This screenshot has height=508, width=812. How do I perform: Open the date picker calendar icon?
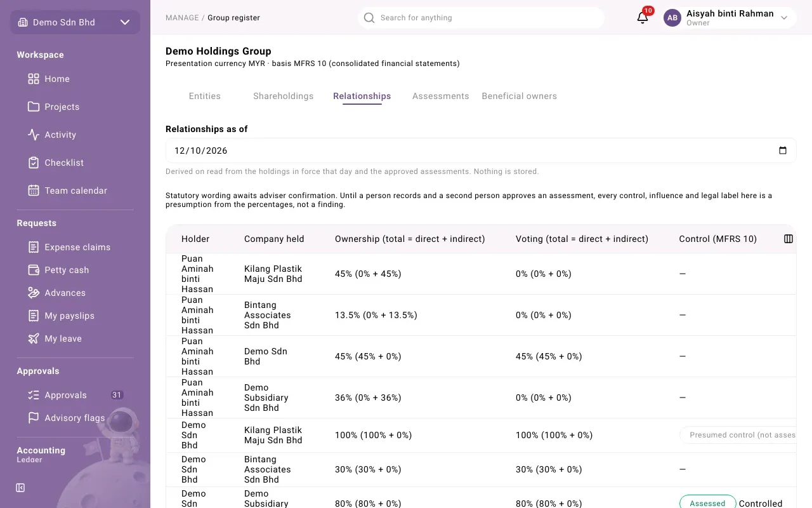click(783, 150)
